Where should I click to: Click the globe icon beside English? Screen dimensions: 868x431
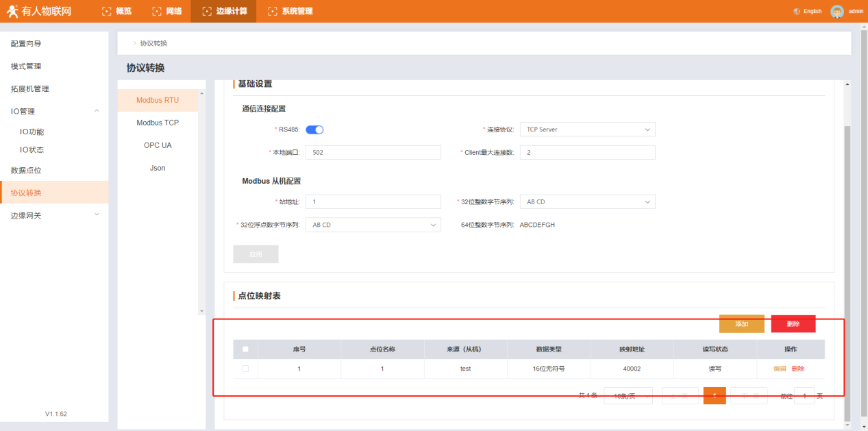pos(797,12)
